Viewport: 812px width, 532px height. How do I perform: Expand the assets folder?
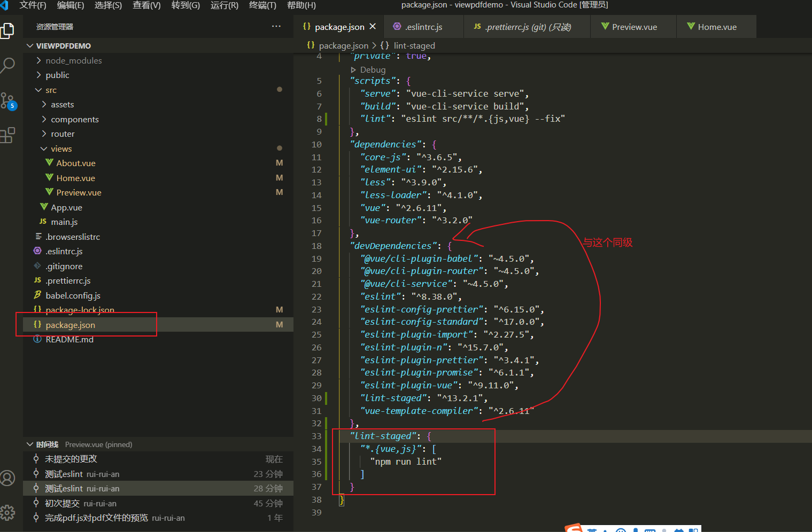click(158, 105)
